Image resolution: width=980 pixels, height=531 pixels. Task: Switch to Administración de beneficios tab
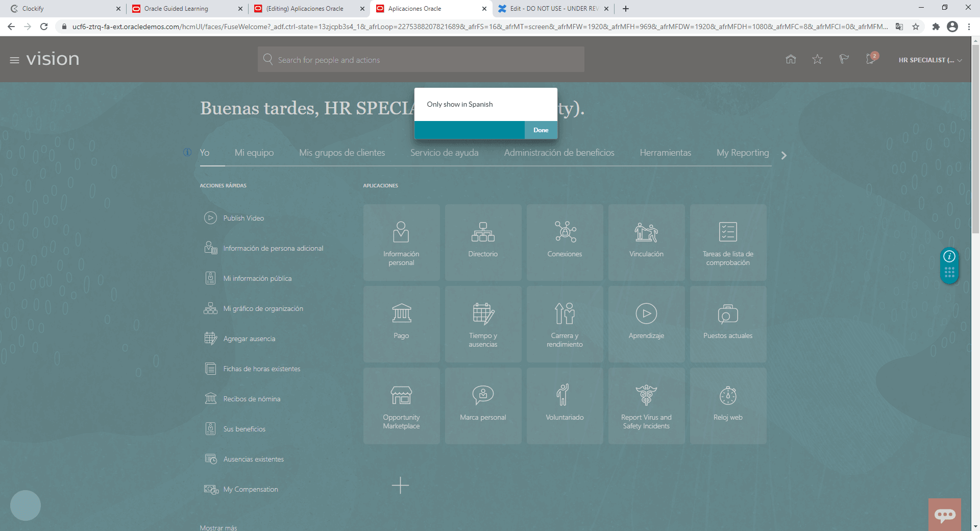tap(559, 153)
